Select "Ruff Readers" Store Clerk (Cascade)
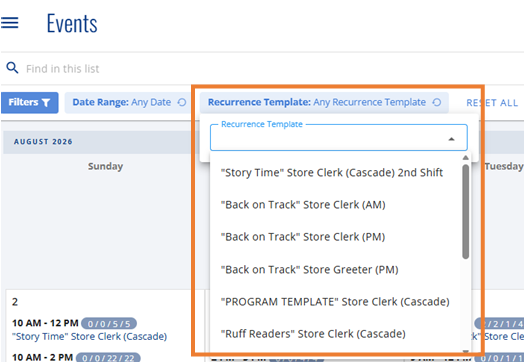The width and height of the screenshot is (525, 363). pos(313,334)
